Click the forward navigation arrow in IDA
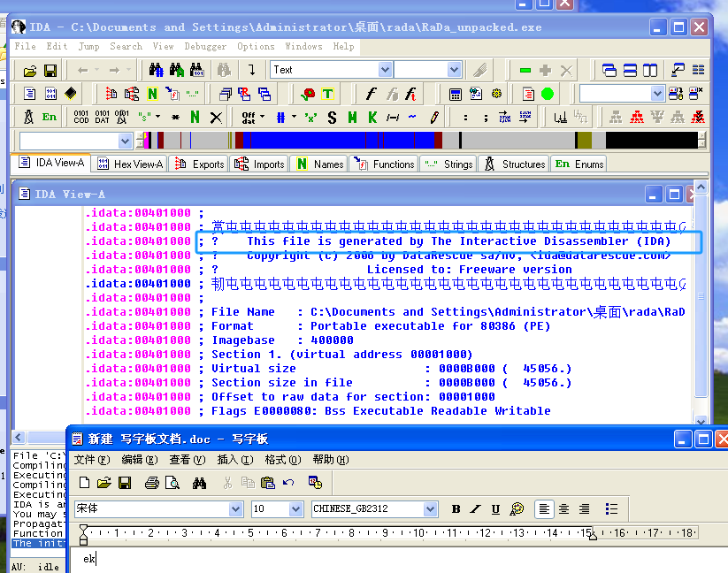Image resolution: width=728 pixels, height=573 pixels. tap(114, 71)
